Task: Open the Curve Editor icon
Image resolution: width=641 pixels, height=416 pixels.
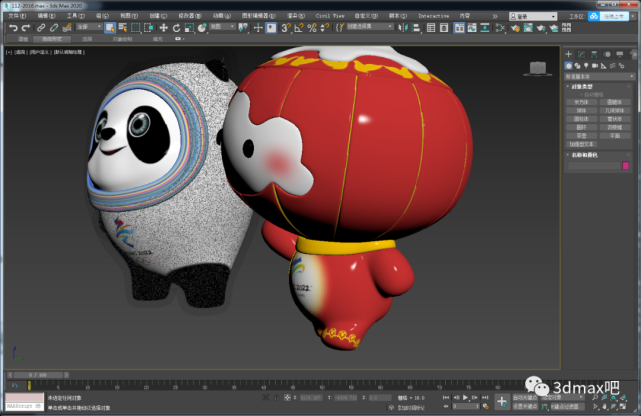Action: coord(472,28)
